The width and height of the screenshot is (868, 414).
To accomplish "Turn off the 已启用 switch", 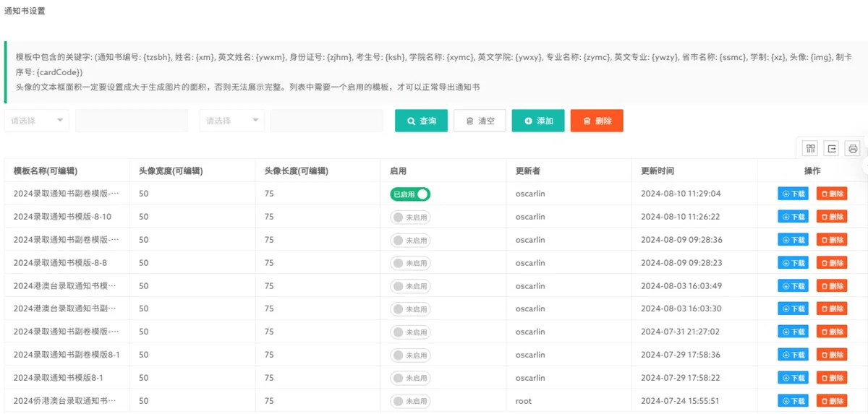I will [x=410, y=194].
